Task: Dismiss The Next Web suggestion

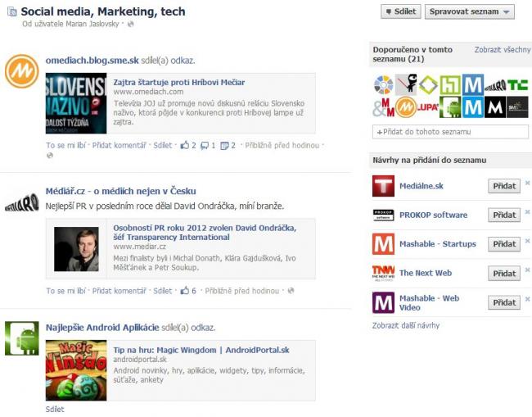Action: click(x=527, y=270)
